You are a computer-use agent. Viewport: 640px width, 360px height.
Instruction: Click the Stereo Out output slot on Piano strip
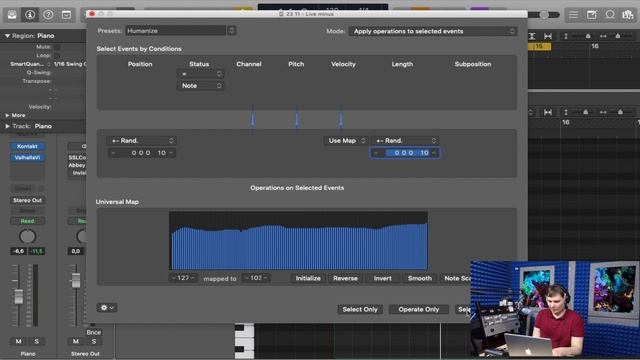click(x=27, y=200)
